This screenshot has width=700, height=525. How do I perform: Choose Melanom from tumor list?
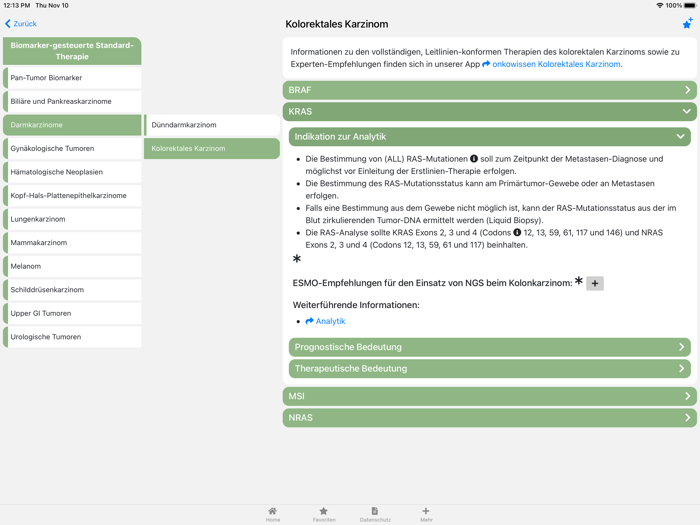[x=72, y=266]
